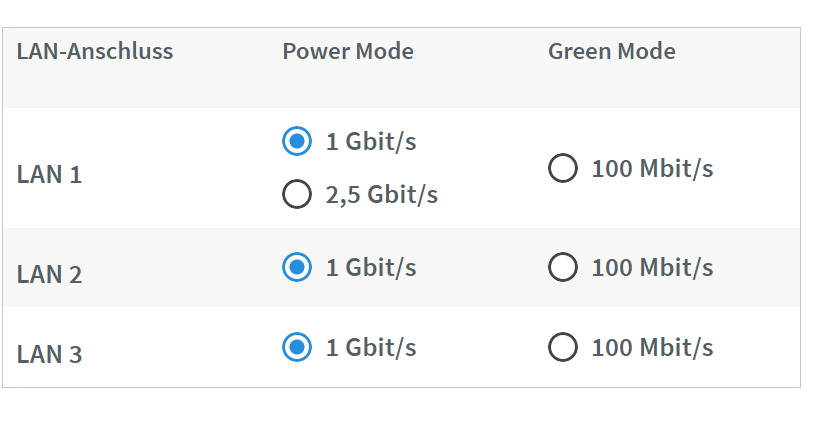
Task: Enable 100 Mbit/s Green Mode radio for LAN 3
Action: click(x=563, y=348)
